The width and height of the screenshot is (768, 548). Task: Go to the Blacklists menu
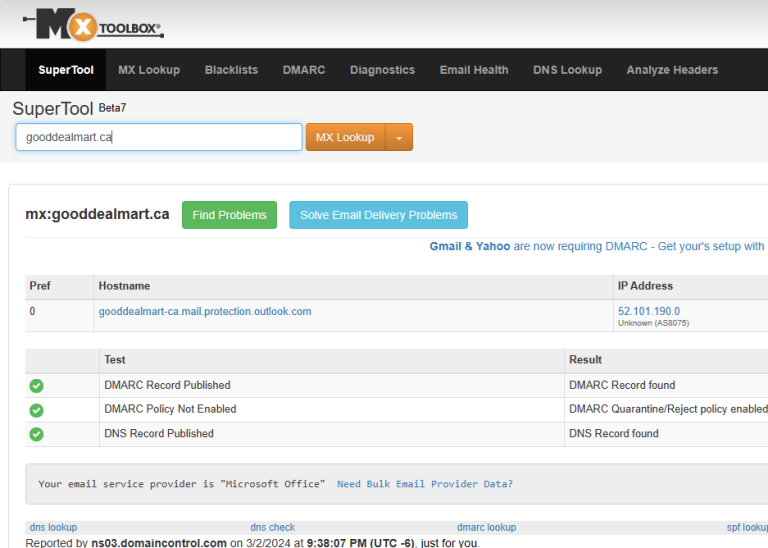pyautogui.click(x=231, y=70)
